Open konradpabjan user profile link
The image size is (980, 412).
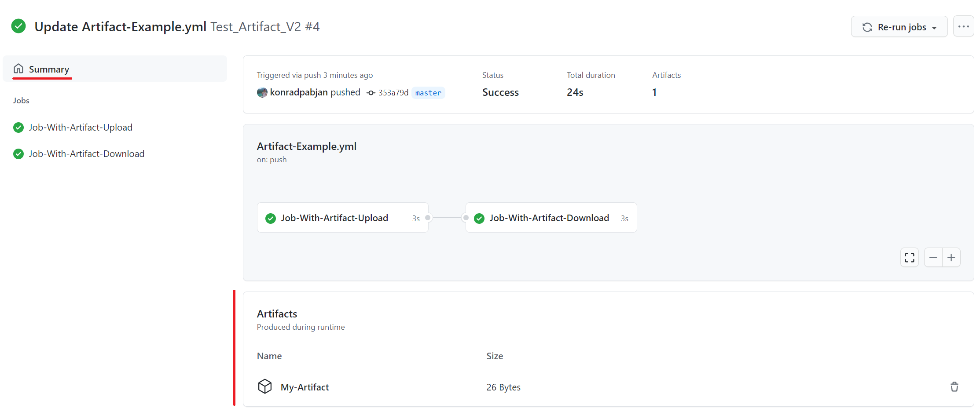299,92
